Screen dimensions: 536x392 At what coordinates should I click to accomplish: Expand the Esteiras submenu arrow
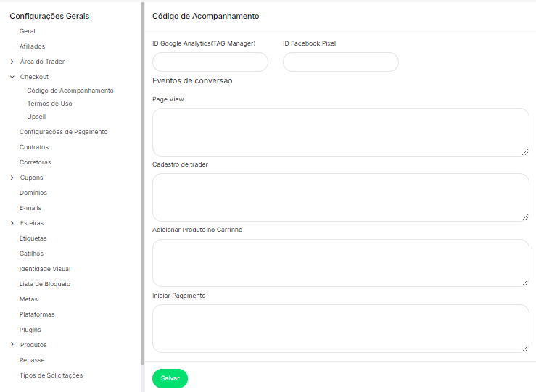coord(12,223)
